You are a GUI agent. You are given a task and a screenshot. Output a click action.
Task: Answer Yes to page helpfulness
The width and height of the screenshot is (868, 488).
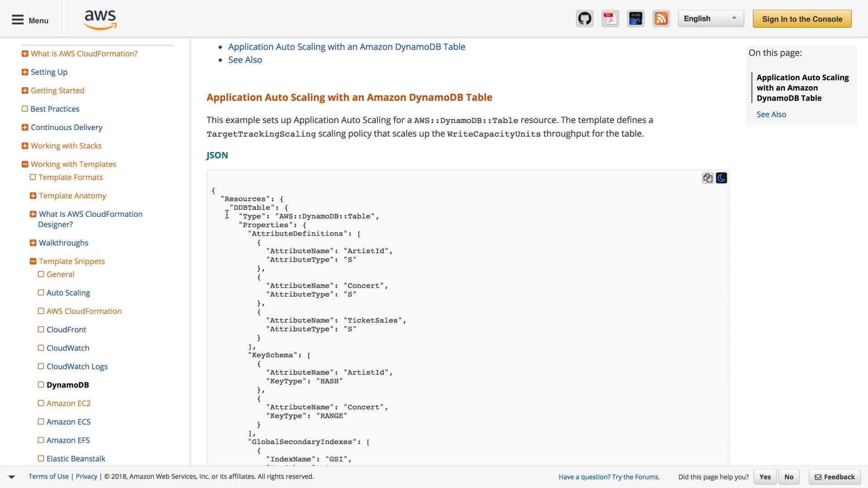[765, 477]
